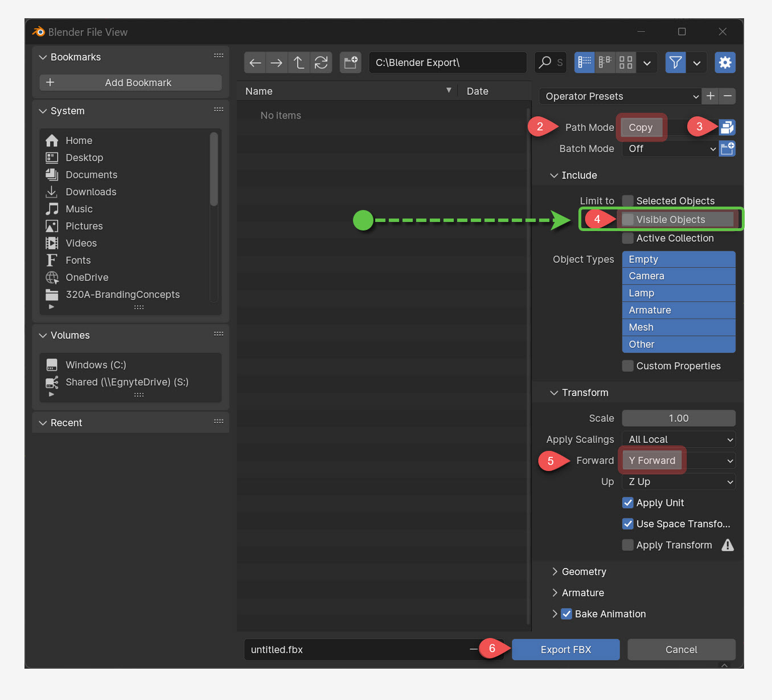Screen dimensions: 772x700
Task: Navigate to parent directory icon
Action: tap(299, 63)
